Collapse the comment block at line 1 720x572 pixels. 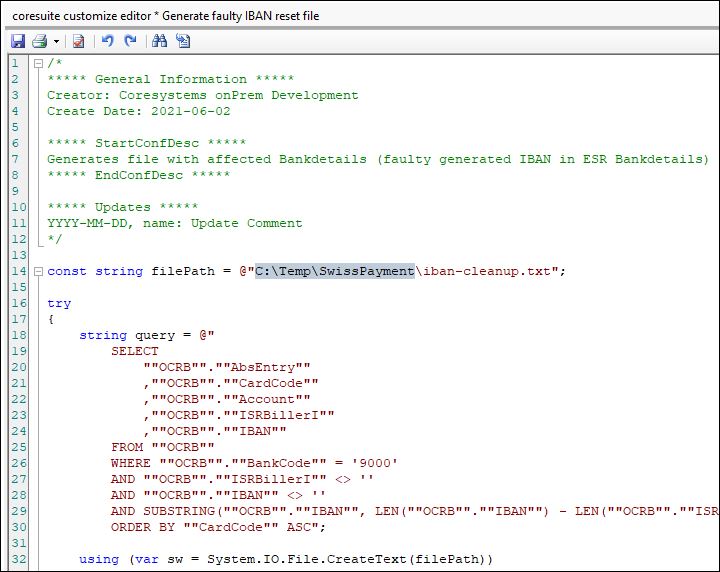click(x=38, y=63)
